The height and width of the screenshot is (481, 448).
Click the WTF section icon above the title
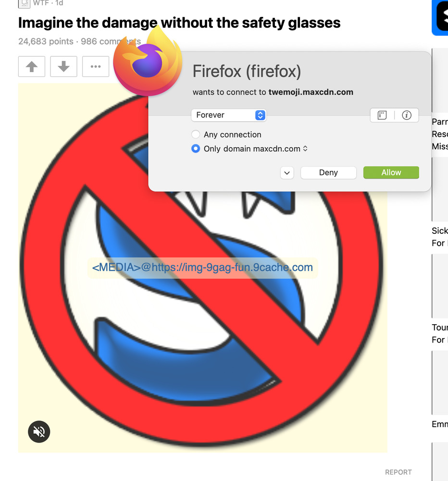click(x=24, y=3)
